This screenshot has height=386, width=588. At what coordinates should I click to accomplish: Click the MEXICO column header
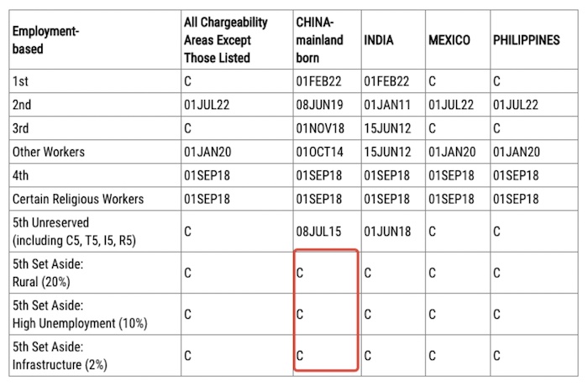(458, 39)
